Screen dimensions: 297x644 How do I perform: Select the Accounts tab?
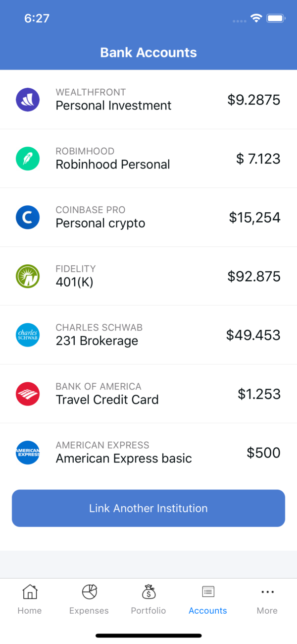208,599
